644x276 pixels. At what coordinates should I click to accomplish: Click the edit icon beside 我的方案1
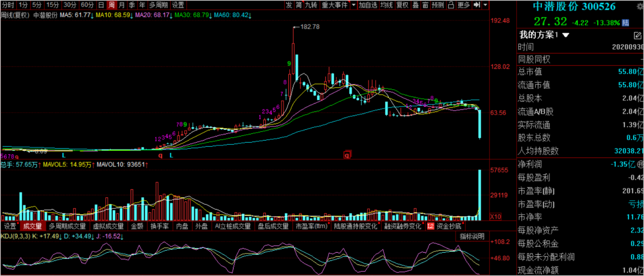(x=638, y=36)
